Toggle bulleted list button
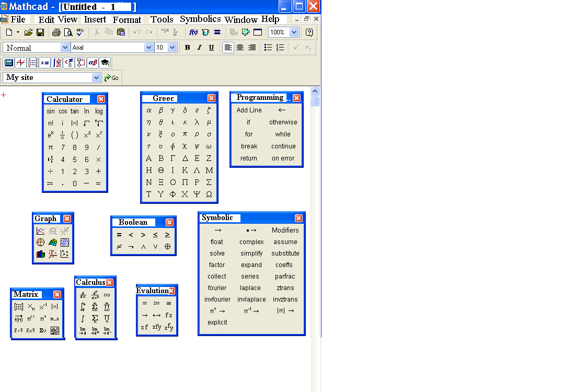The width and height of the screenshot is (575, 392). coord(268,48)
